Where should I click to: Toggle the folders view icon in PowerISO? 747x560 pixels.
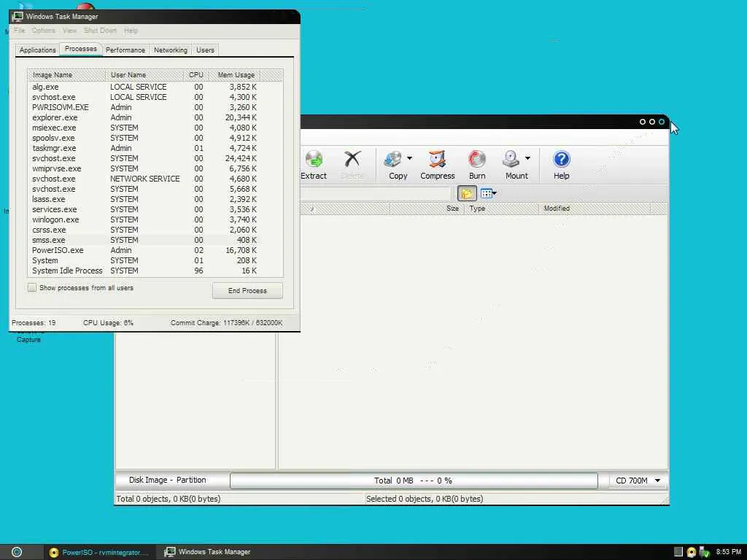pos(467,193)
